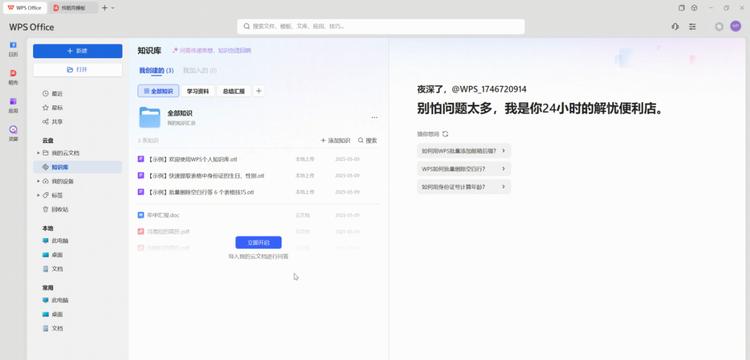750x360 pixels.
Task: Click the @WPS_1746720914 username text
Action: [x=489, y=89]
